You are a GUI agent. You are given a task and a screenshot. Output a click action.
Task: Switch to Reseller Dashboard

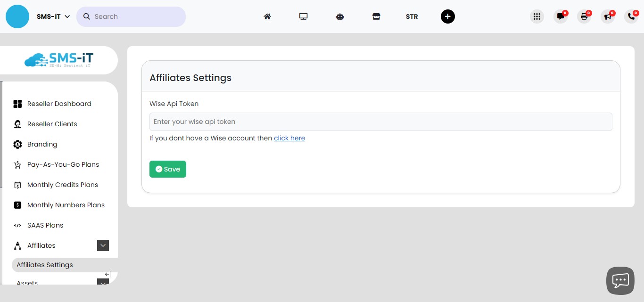click(59, 104)
